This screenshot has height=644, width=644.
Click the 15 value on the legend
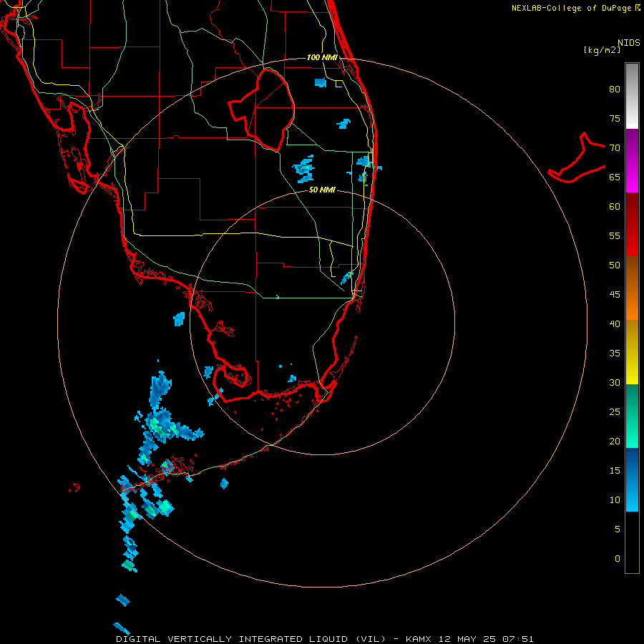click(x=615, y=471)
